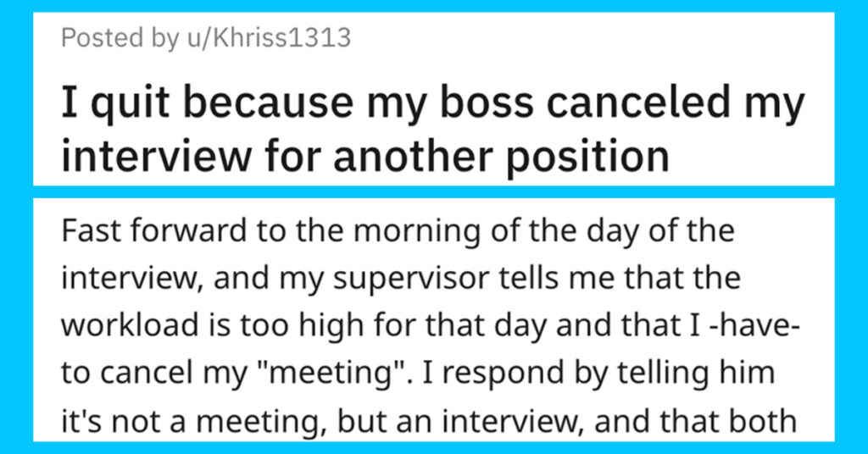Select the word "another" in the headline
The width and height of the screenshot is (868, 454).
point(414,156)
